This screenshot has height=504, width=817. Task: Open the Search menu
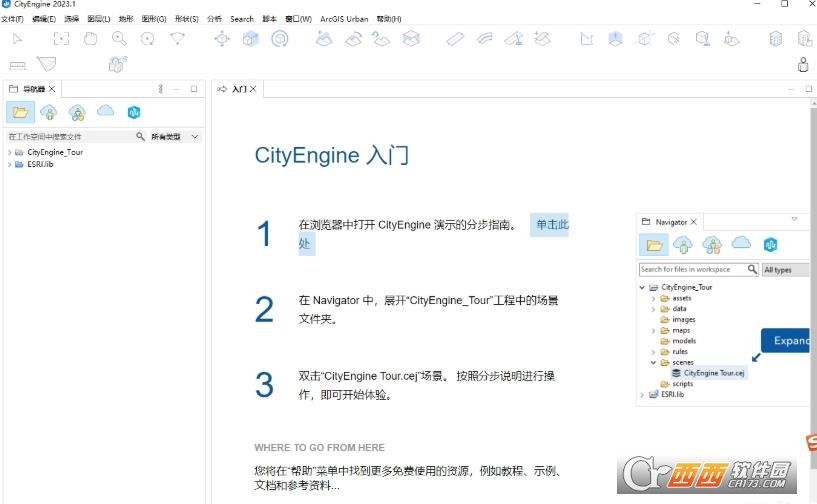(x=242, y=19)
